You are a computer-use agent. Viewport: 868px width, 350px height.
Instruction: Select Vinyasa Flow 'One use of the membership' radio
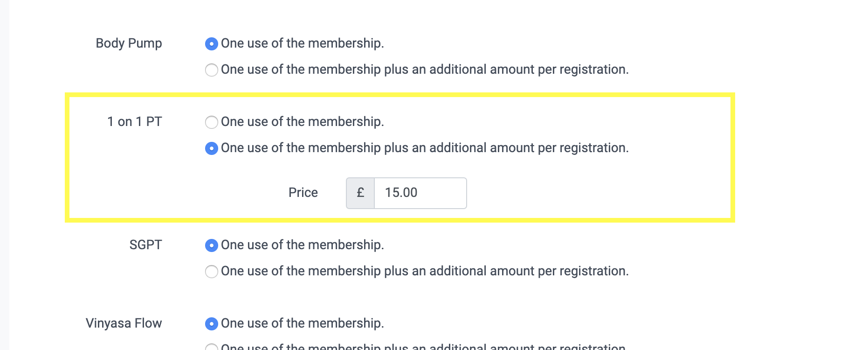click(212, 324)
